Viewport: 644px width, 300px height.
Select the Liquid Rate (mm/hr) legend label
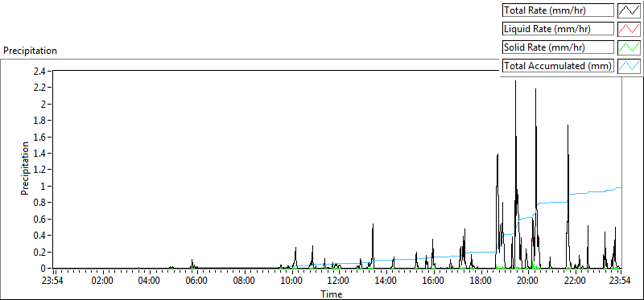[x=558, y=29]
